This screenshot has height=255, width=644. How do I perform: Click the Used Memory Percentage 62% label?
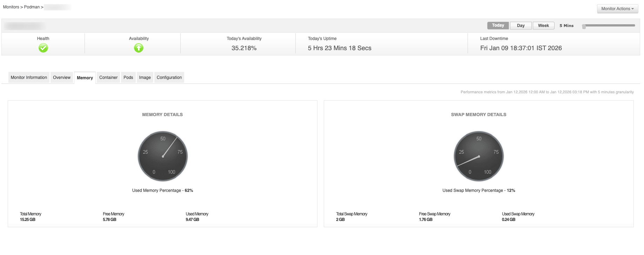[x=162, y=190]
